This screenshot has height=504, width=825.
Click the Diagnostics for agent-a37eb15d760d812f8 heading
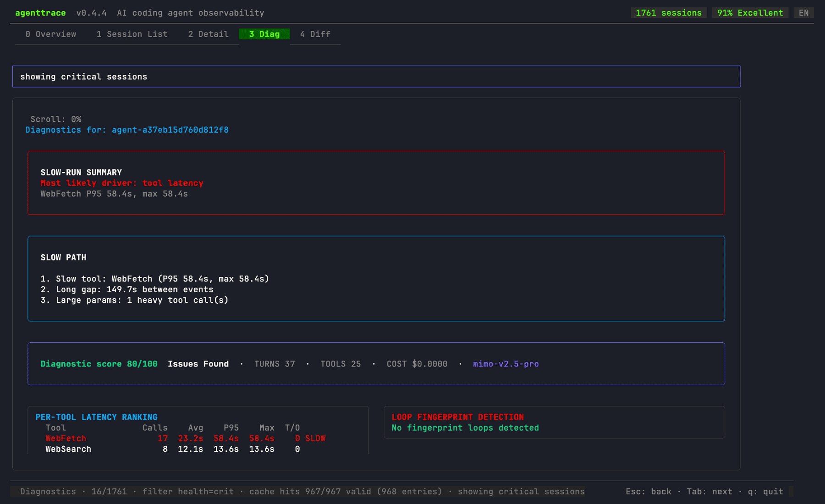coord(127,130)
